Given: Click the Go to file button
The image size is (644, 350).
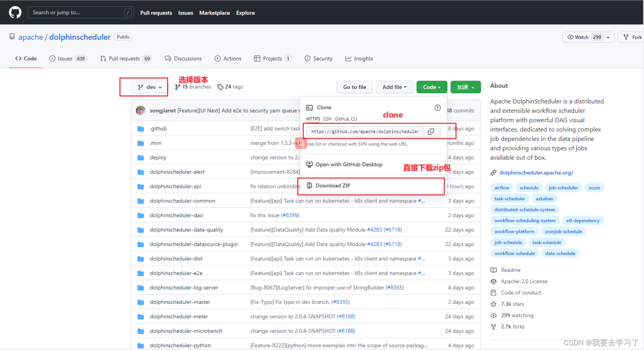Looking at the screenshot, I should pos(354,87).
